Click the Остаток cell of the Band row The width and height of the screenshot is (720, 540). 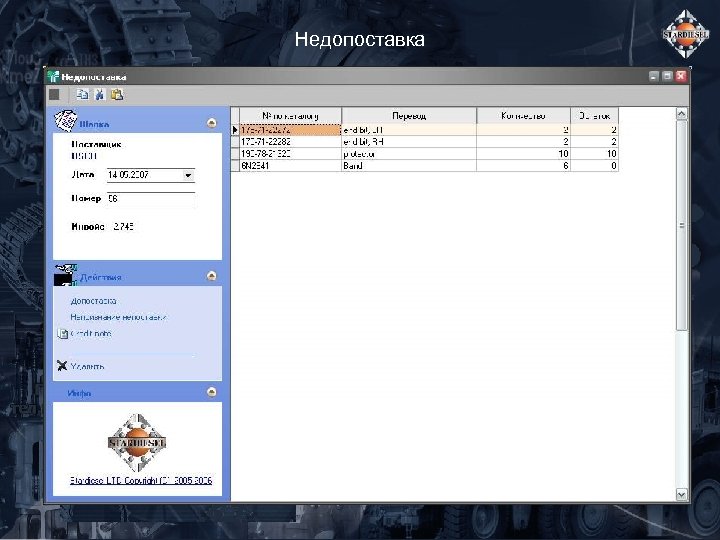[595, 166]
